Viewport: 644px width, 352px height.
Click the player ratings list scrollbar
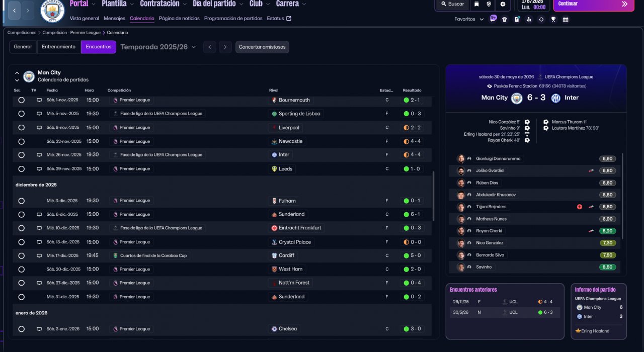622,196
